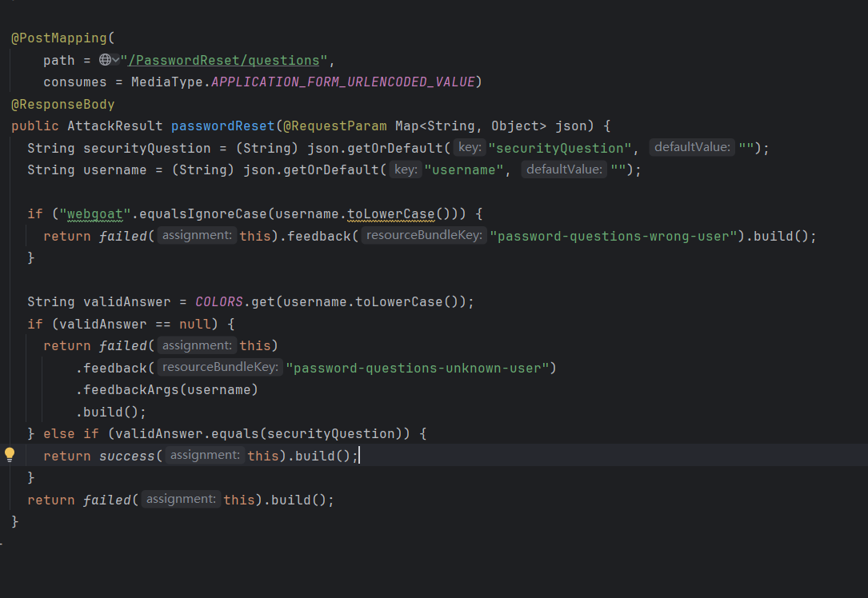Expand the chevron next to the globe icon
The image size is (868, 598).
(115, 60)
